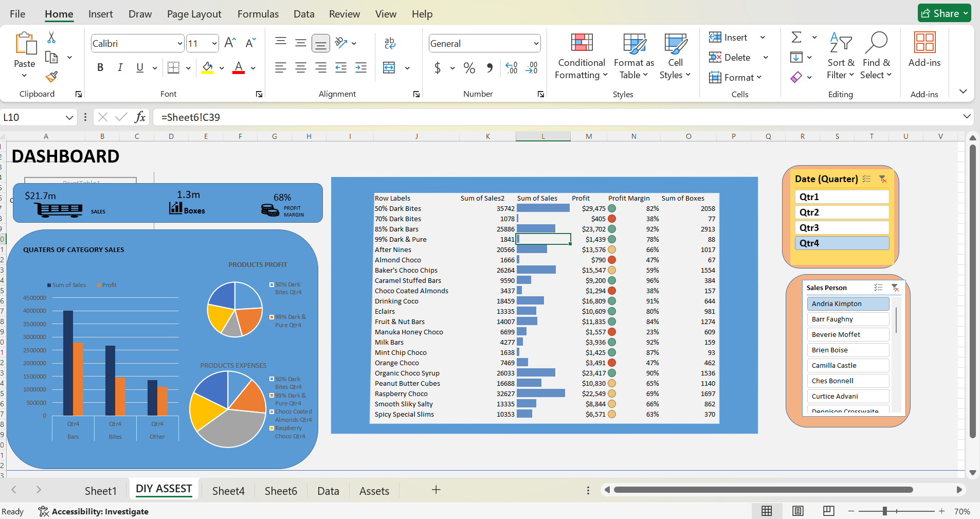Open Sort & Filter dropdown
980x519 pixels.
tap(841, 56)
